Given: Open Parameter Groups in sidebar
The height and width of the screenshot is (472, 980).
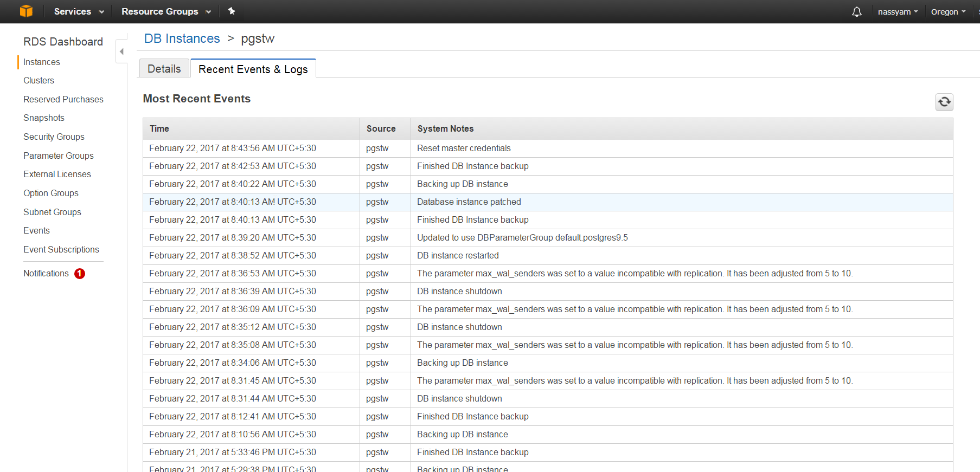Looking at the screenshot, I should 59,156.
